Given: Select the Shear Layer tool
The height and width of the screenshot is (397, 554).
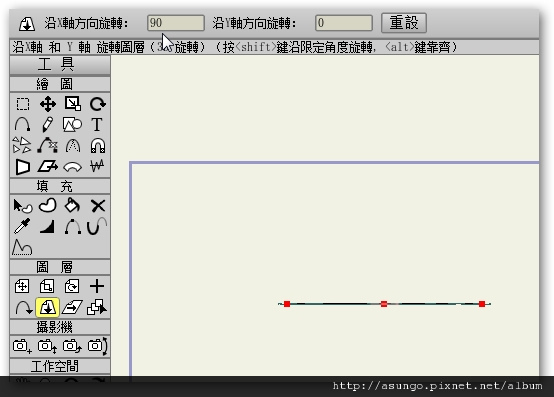Looking at the screenshot, I should click(72, 307).
